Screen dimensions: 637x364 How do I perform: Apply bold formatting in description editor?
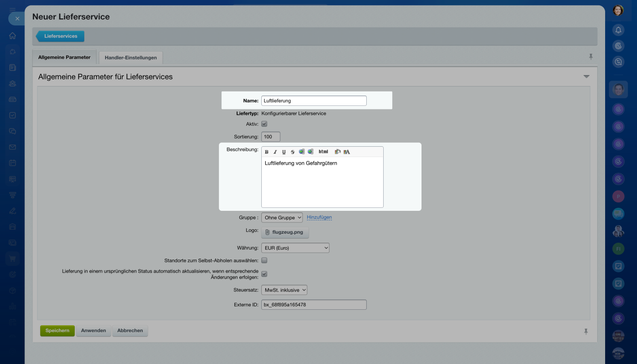[267, 152]
